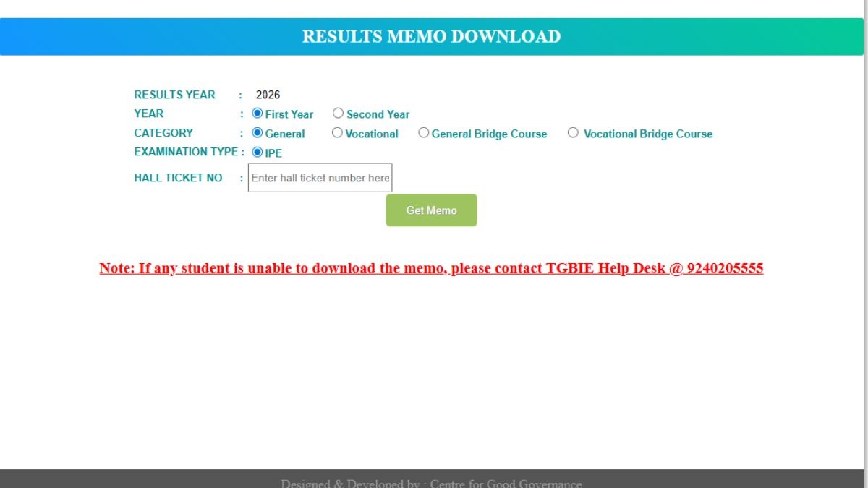This screenshot has width=868, height=488.
Task: Focus the hall ticket number field
Action: click(320, 178)
